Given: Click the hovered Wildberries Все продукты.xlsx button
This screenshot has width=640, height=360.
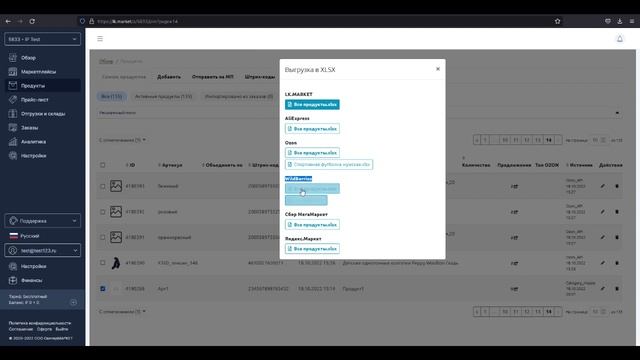Looking at the screenshot, I should pos(312,189).
